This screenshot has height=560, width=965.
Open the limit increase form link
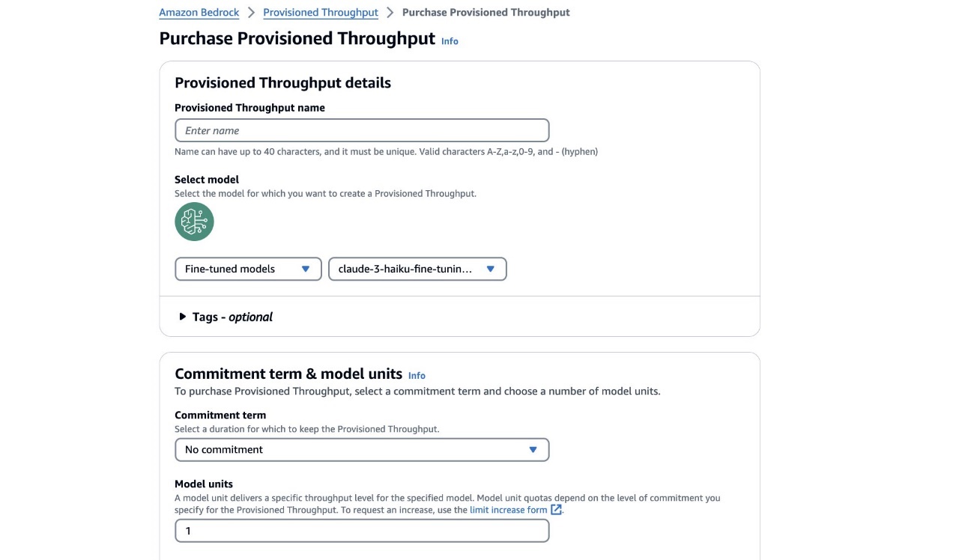(508, 510)
